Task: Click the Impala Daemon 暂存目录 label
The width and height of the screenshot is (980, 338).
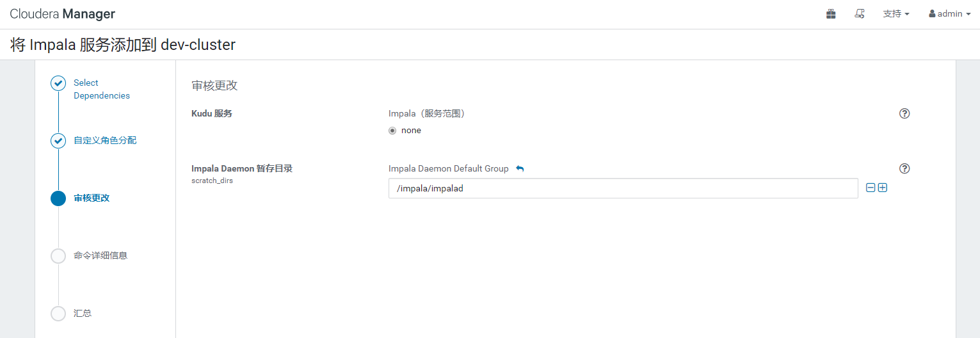Action: pos(242,168)
